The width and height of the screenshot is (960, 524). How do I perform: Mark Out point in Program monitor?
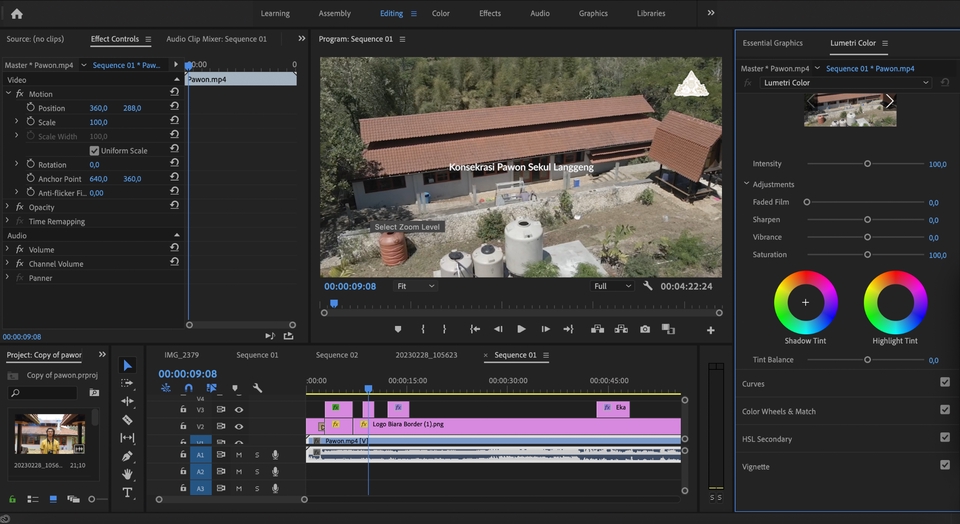pos(444,329)
